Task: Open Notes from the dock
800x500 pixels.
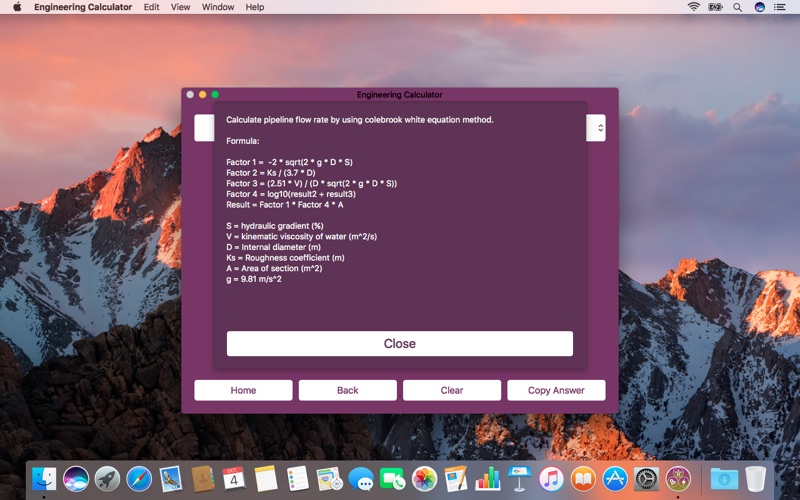Action: pos(266,479)
